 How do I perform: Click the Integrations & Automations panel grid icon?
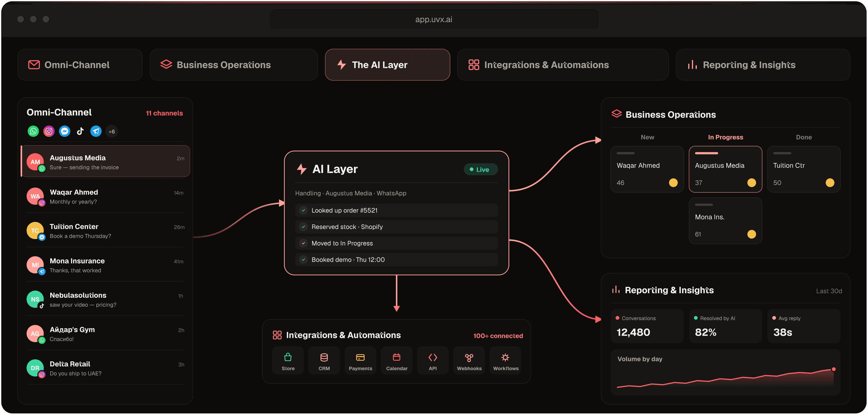[x=277, y=335]
